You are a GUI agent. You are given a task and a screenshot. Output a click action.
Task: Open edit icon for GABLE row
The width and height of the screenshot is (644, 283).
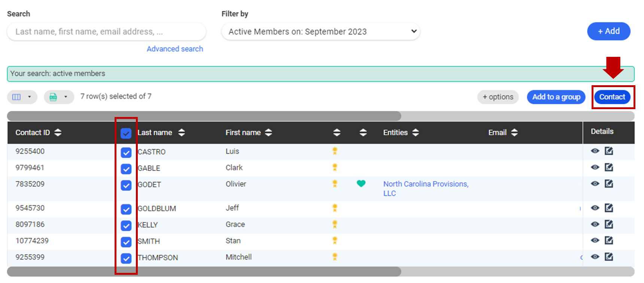coord(609,167)
